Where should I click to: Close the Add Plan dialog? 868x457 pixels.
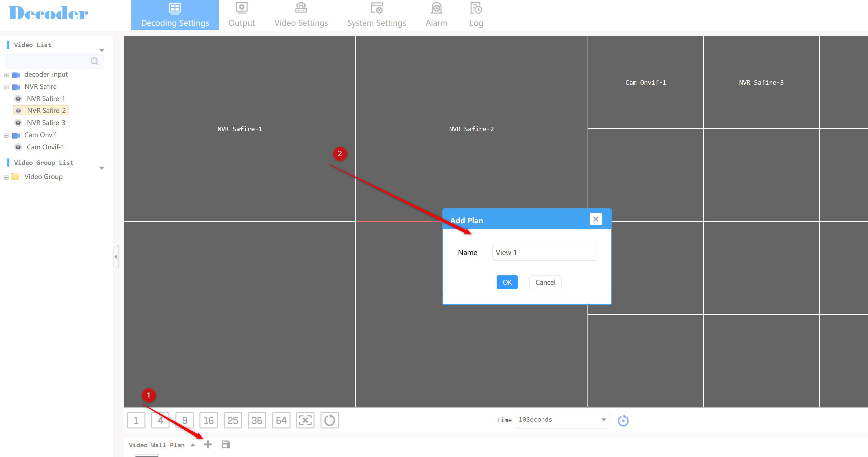pyautogui.click(x=596, y=219)
